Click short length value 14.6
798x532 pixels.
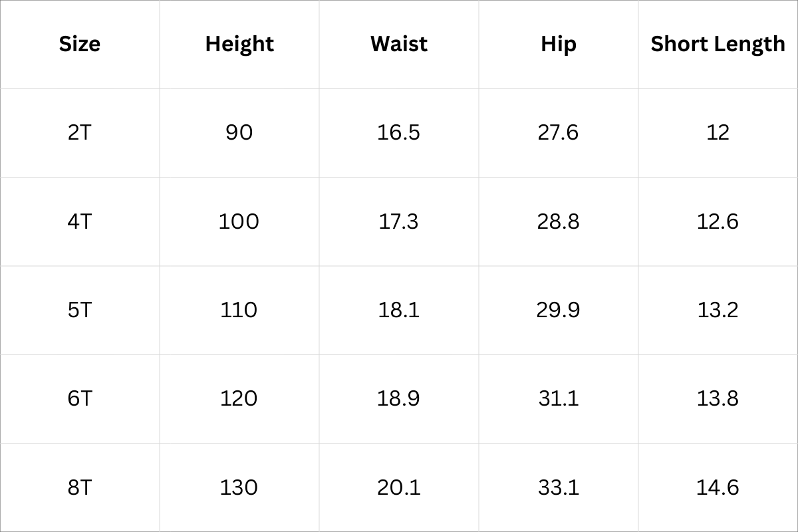click(x=718, y=487)
